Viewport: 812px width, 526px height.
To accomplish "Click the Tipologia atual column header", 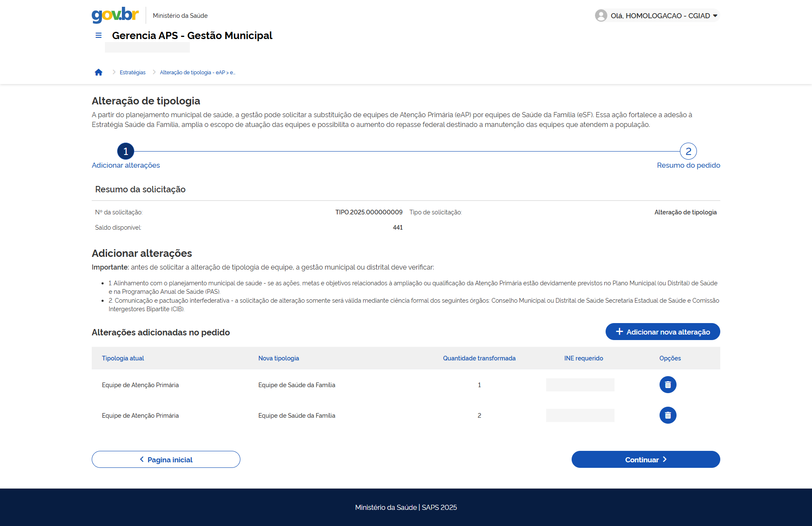I will [x=123, y=358].
